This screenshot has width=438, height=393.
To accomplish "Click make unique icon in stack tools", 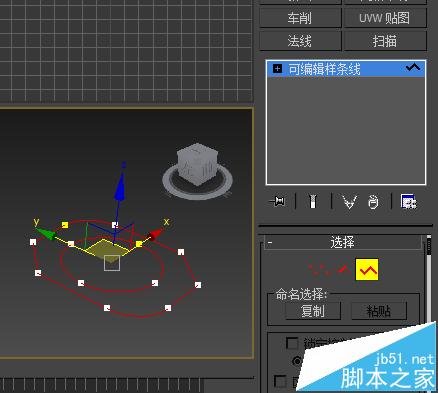I will (350, 202).
